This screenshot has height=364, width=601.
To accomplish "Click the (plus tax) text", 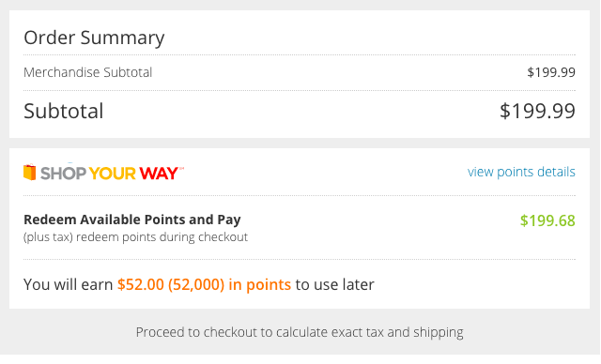I will (x=48, y=237).
